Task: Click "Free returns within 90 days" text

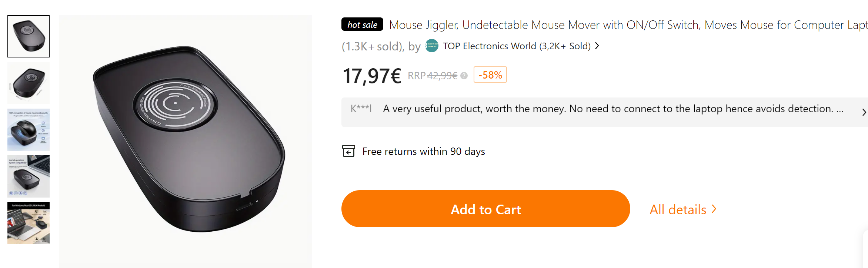Action: (x=424, y=152)
